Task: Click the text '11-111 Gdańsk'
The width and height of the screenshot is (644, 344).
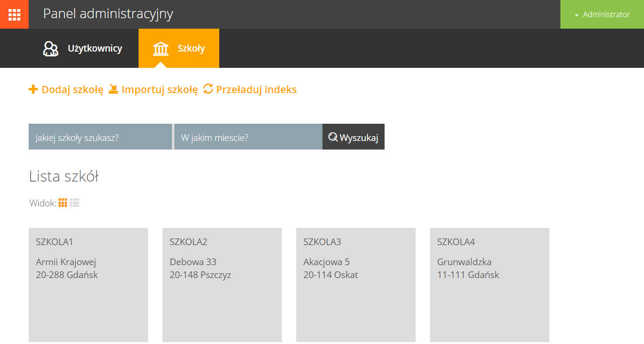Action: coord(468,275)
